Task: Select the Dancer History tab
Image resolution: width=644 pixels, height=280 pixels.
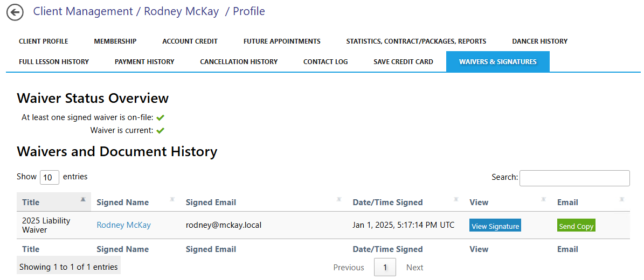Action: 539,41
